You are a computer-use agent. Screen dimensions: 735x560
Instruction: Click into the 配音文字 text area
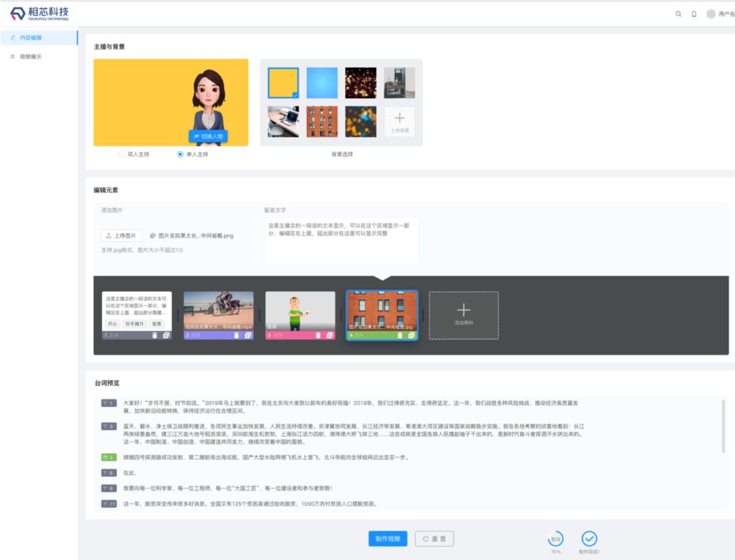341,240
